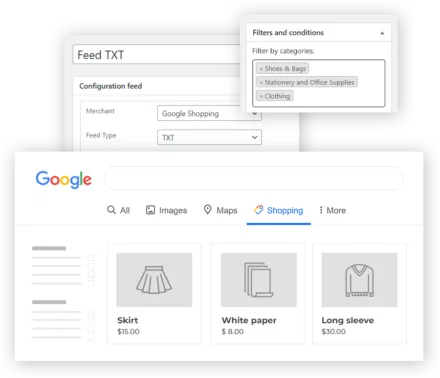Image resolution: width=440 pixels, height=378 pixels.
Task: Click the Configuration feed heading
Action: pyautogui.click(x=111, y=86)
